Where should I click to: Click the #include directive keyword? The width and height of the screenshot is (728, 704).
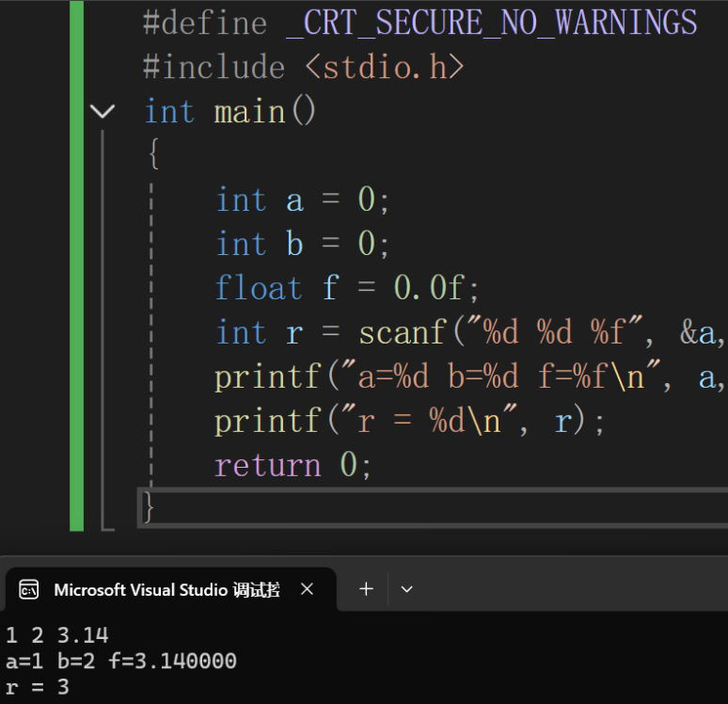click(214, 67)
